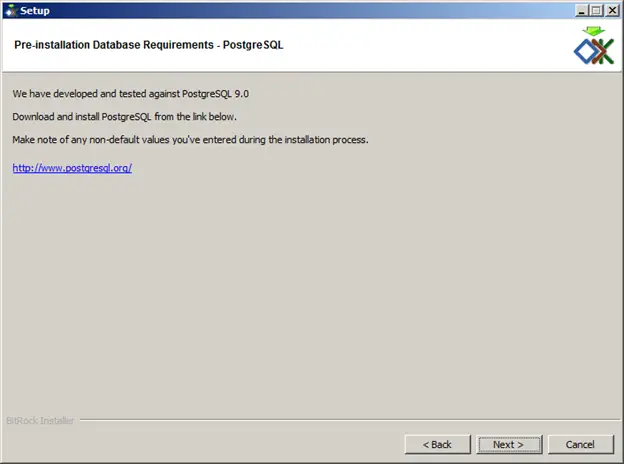624x464 pixels.
Task: Minimize the Setup window
Action: [x=581, y=10]
